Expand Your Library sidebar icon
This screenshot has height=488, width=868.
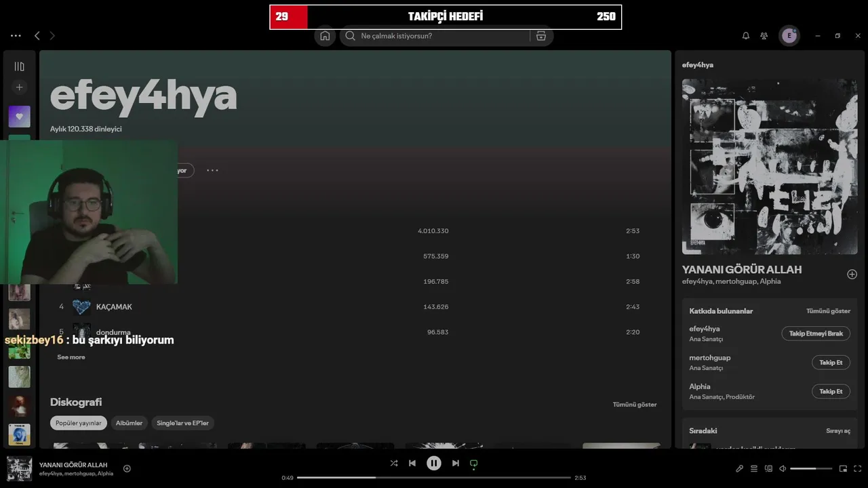coord(19,66)
